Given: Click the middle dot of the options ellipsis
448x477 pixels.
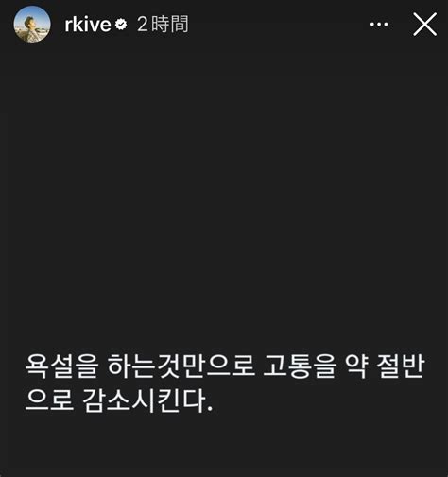Looking at the screenshot, I should click(x=379, y=25).
